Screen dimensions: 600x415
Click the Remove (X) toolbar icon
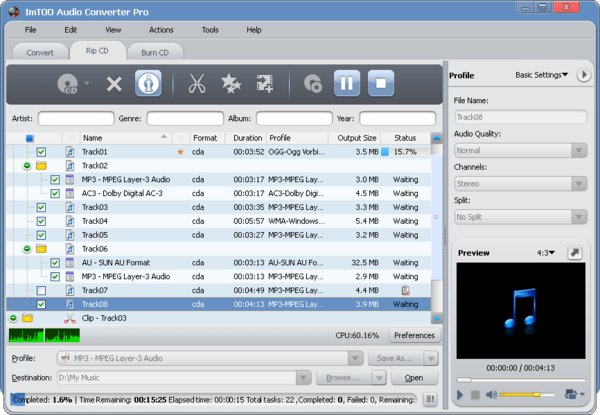click(x=114, y=83)
